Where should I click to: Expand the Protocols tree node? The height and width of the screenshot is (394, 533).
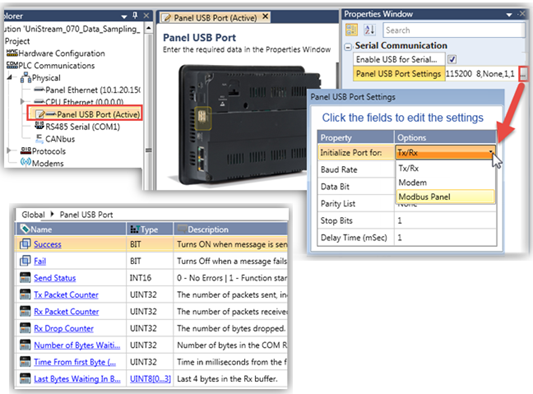(x=9, y=150)
